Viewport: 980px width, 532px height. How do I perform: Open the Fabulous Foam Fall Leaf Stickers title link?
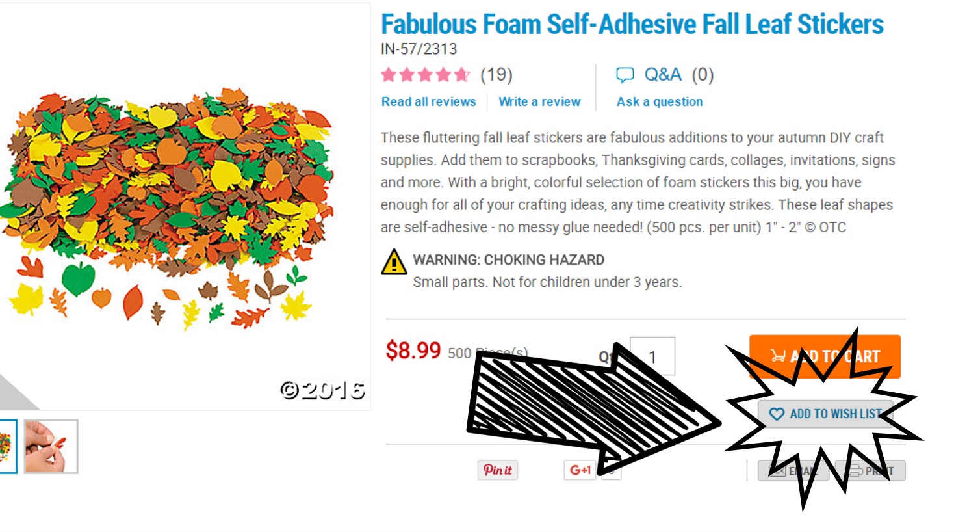tap(632, 23)
